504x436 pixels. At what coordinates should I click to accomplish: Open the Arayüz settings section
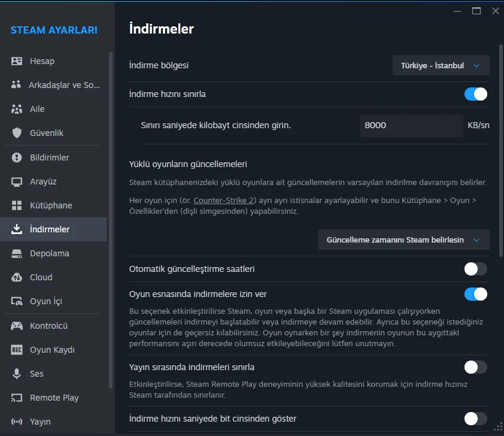coord(43,181)
